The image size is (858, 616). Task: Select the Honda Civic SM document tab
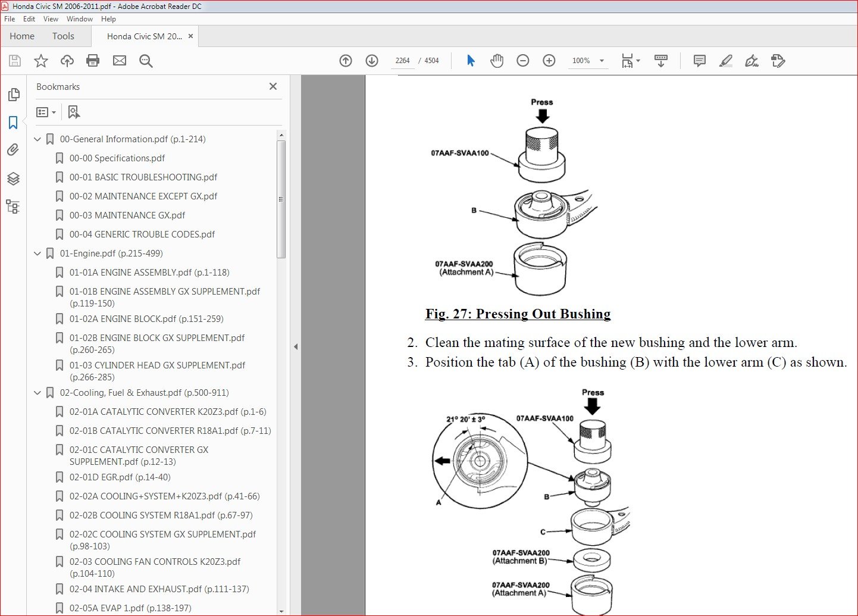(x=145, y=36)
